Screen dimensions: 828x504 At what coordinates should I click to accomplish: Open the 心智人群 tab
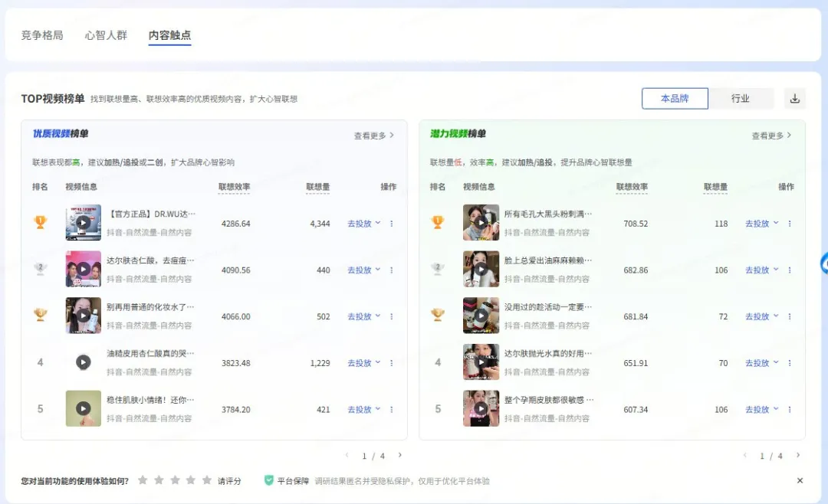106,35
